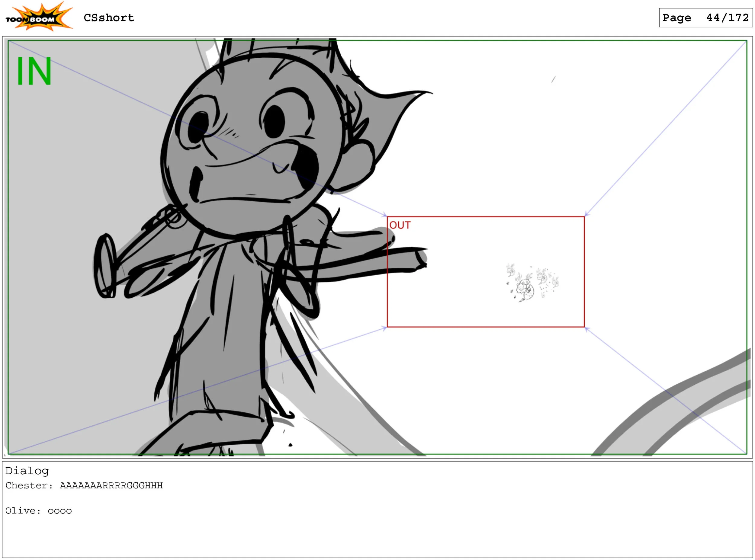755x560 pixels.
Task: Select Chester's AAAAAAARRRRGGGHHH dialog line
Action: pos(84,486)
